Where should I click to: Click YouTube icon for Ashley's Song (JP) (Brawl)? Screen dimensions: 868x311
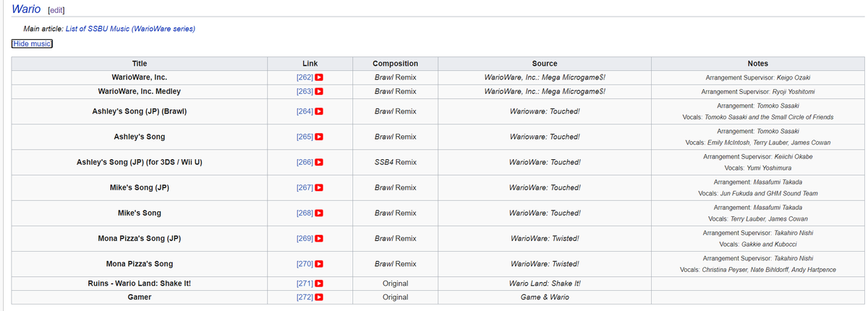(x=318, y=111)
